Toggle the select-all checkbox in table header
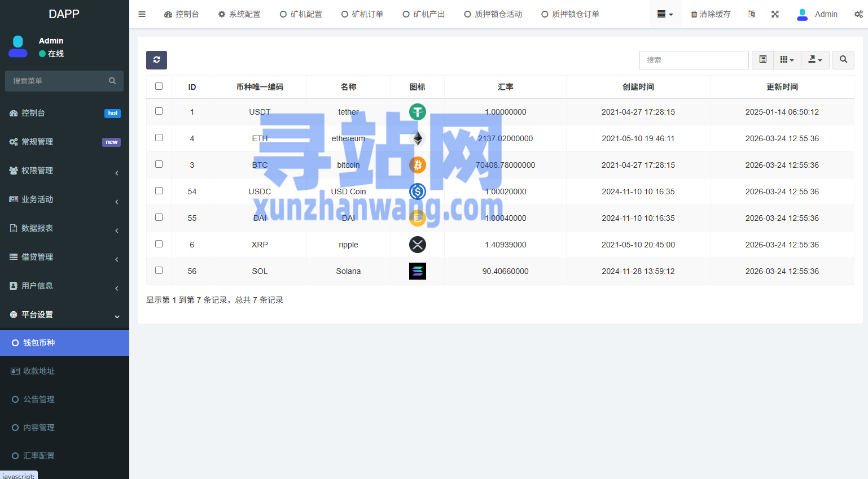The image size is (868, 479). tap(159, 86)
